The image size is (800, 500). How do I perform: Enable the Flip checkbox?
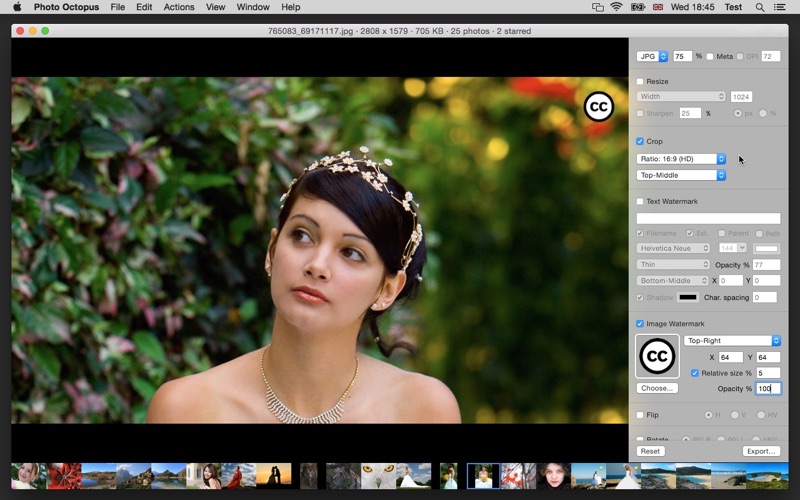[640, 415]
